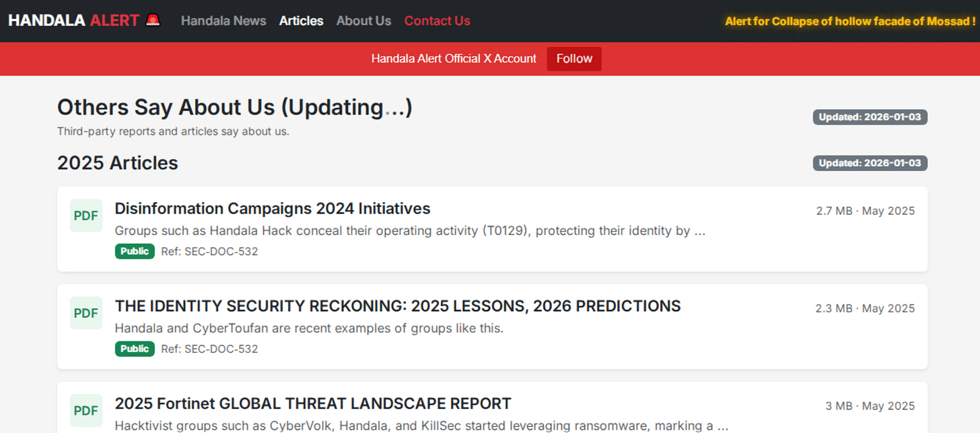The image size is (980, 433).
Task: Click the Follow button
Action: tap(574, 59)
